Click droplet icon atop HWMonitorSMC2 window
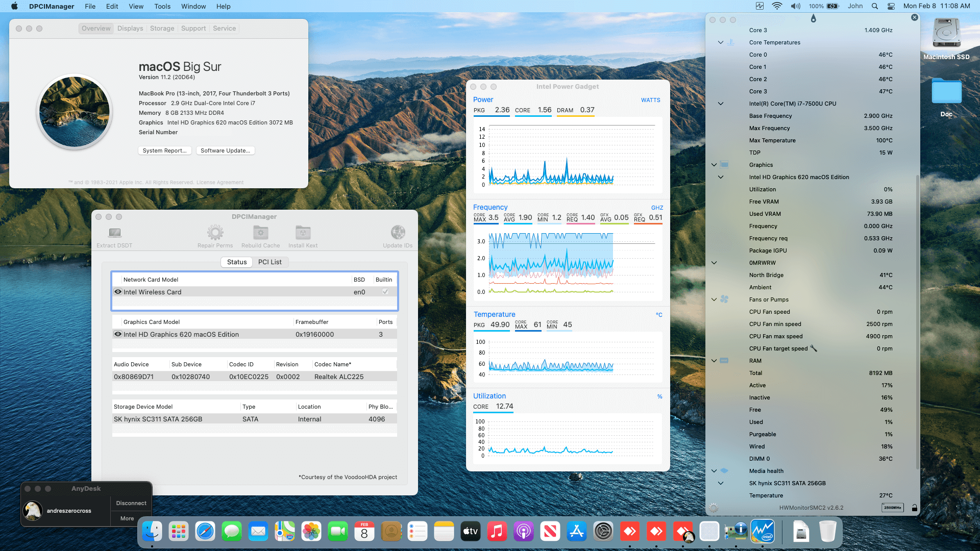This screenshot has width=980, height=551. (x=814, y=18)
